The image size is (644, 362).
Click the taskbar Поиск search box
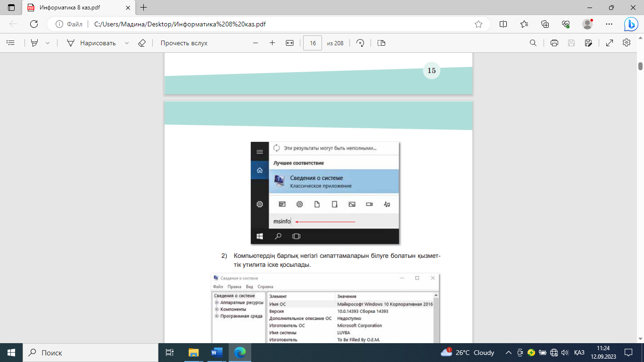click(90, 353)
